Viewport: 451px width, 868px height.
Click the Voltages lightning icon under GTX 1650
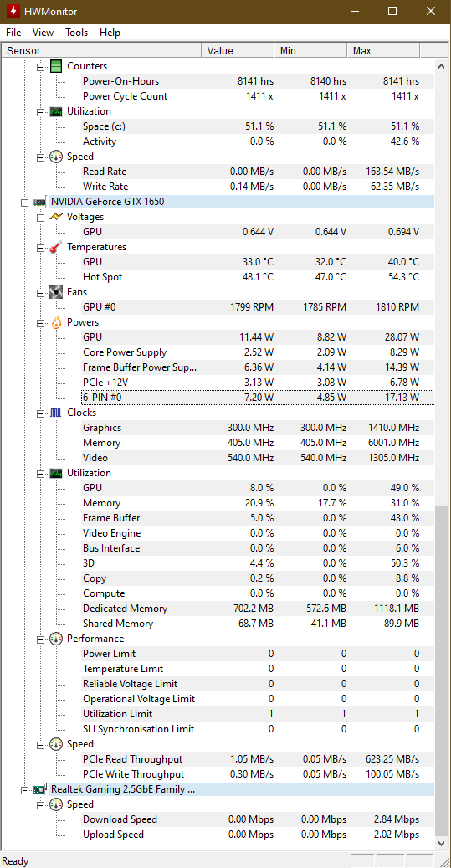click(56, 217)
